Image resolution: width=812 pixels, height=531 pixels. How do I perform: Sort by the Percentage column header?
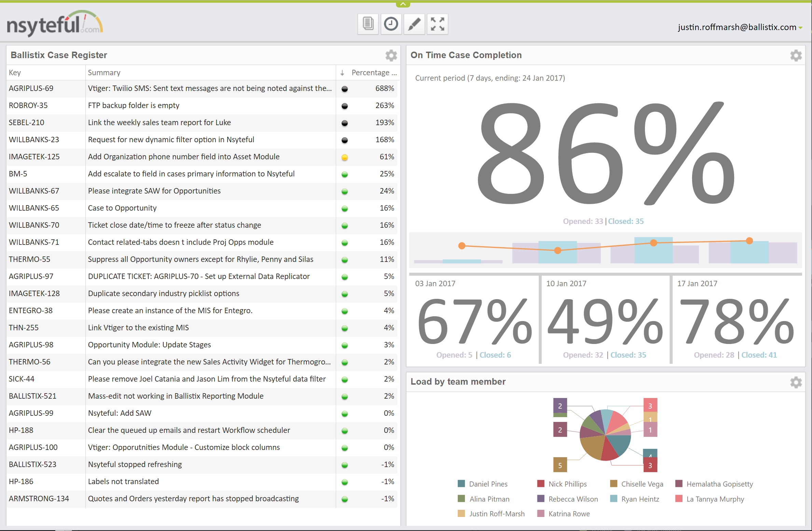[374, 72]
